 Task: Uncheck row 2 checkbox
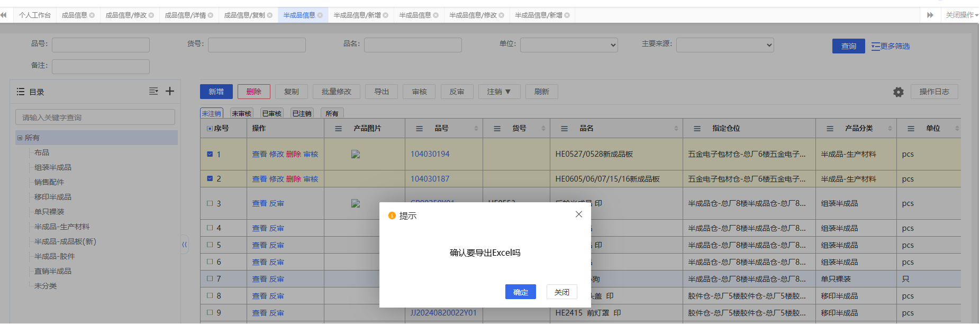pyautogui.click(x=210, y=178)
